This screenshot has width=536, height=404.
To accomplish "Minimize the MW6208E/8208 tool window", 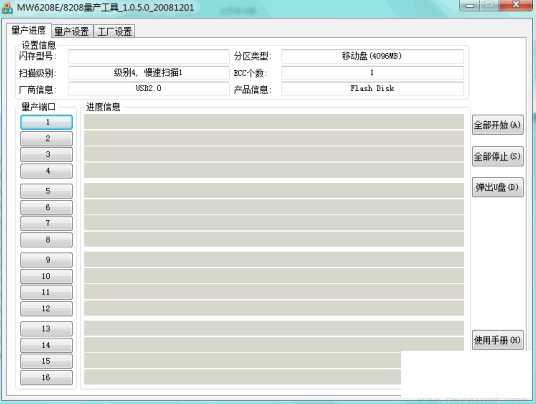I will click(x=470, y=5).
